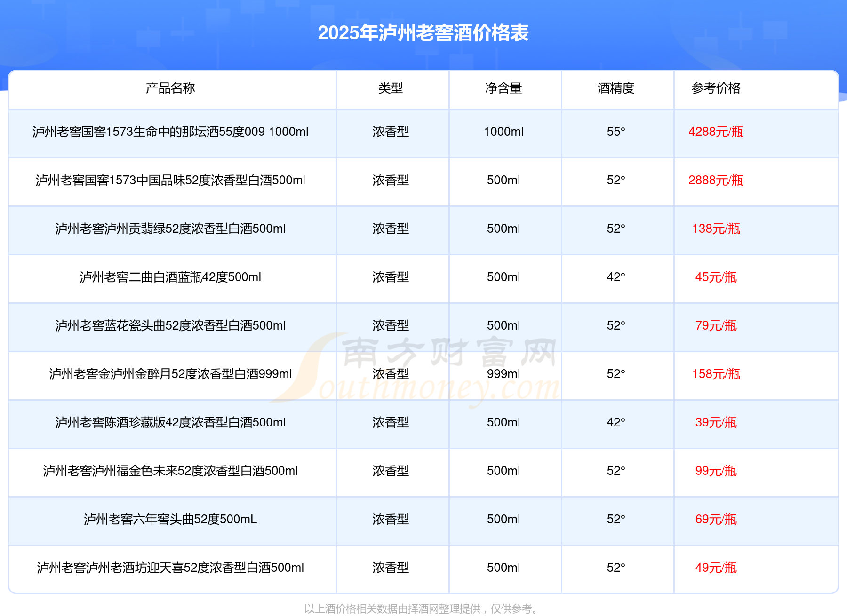Select 42° in the 二曲白酒蓝瓶 row

[x=616, y=277]
